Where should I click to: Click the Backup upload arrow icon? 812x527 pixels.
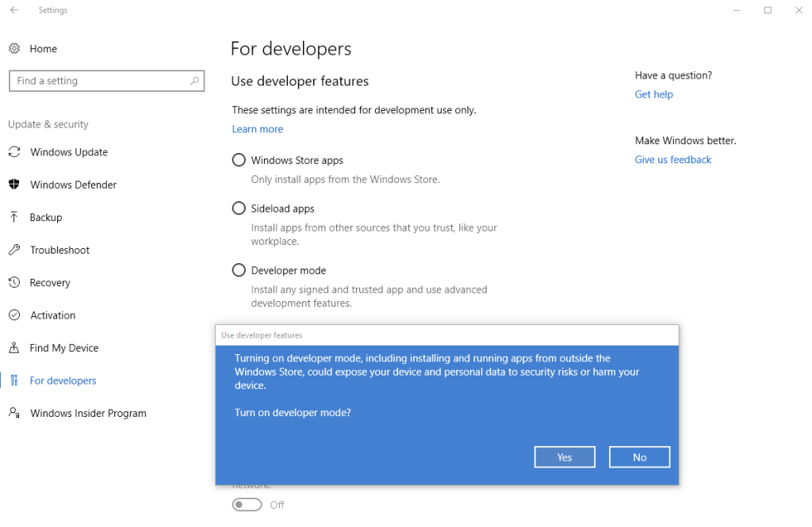click(14, 217)
